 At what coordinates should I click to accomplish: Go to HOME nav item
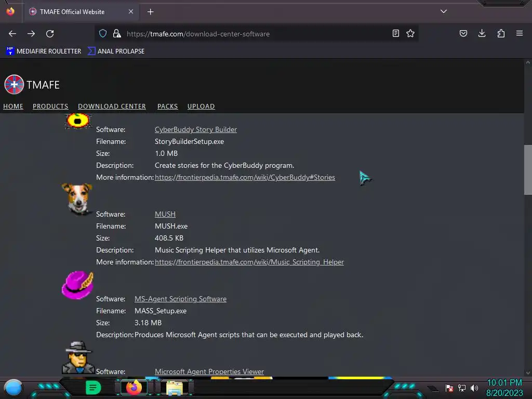click(13, 106)
